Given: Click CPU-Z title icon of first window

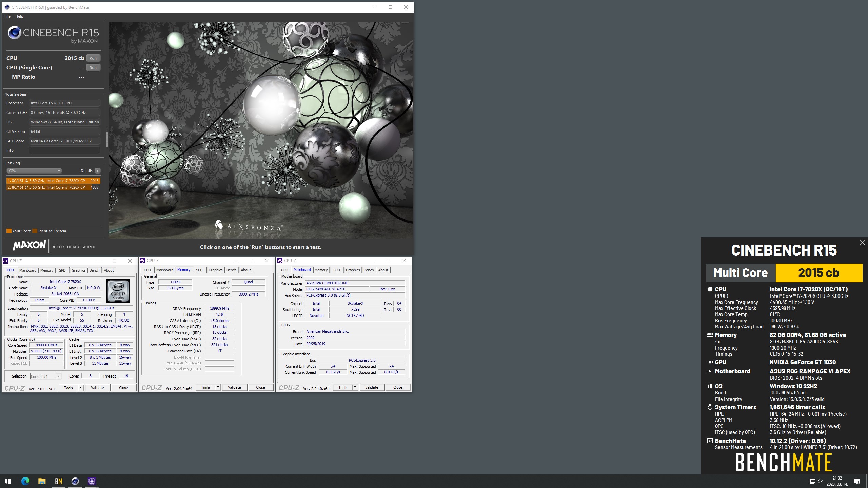Looking at the screenshot, I should 5,261.
